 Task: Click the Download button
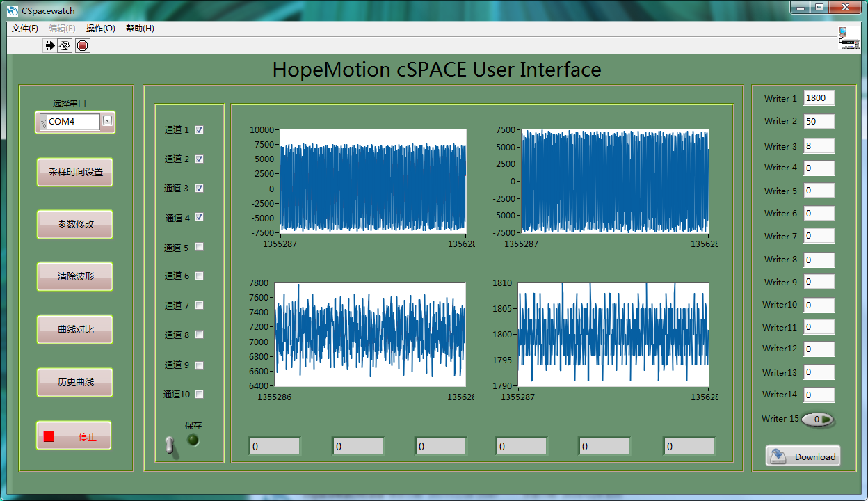point(803,456)
